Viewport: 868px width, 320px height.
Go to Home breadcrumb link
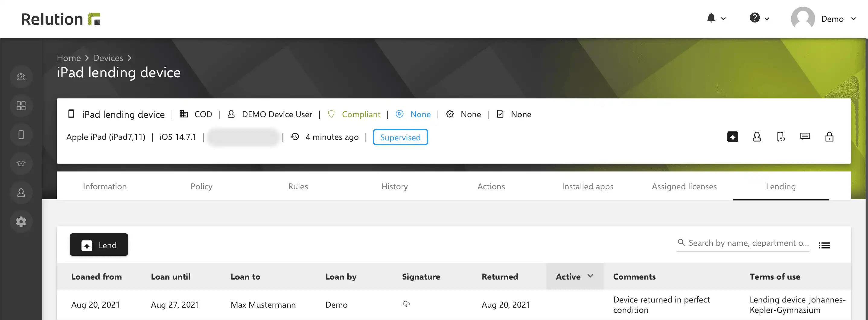pos(69,58)
